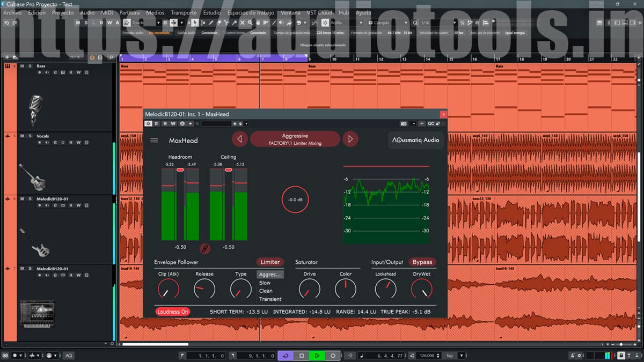
Task: Toggle Headroom/Ceiling link icon
Action: click(204, 248)
